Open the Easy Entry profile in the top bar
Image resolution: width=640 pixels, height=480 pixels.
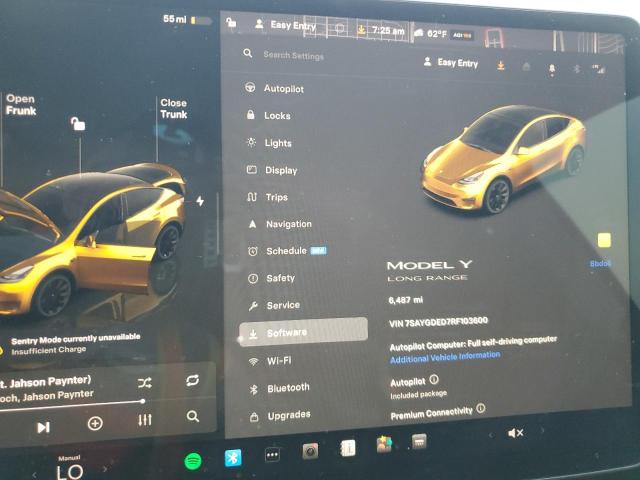285,25
